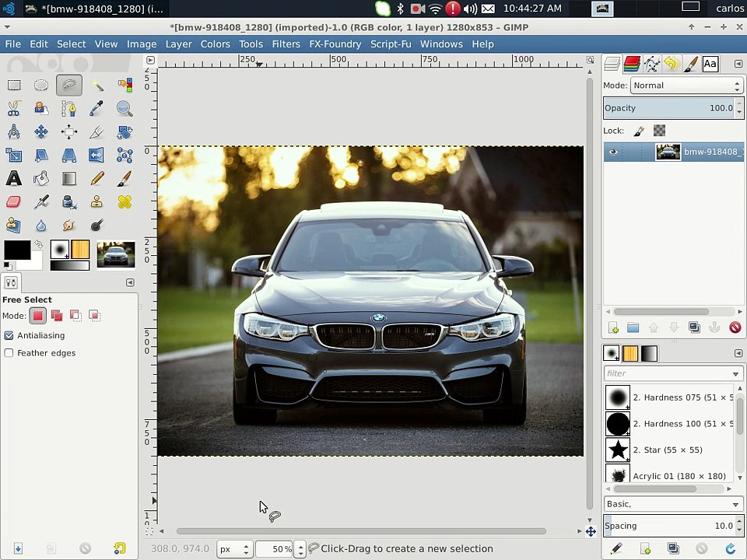
Task: Toggle Lock pixels brush icon
Action: (639, 131)
